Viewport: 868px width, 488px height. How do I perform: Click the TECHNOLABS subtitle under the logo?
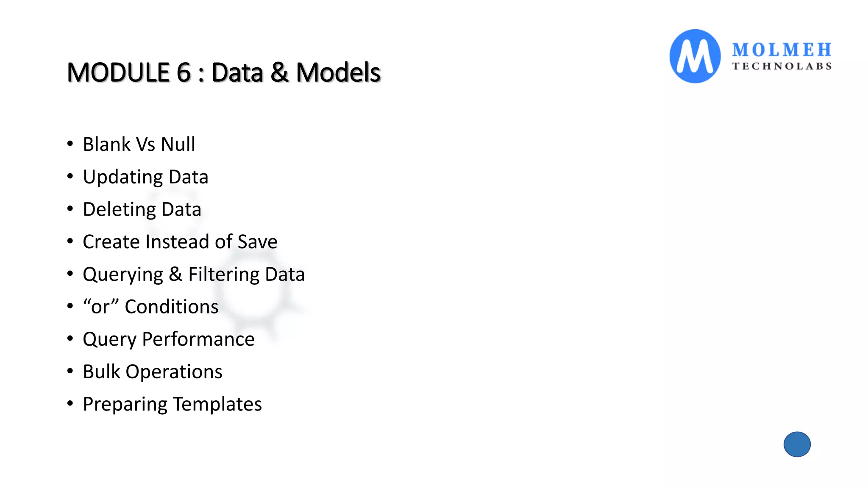coord(782,66)
